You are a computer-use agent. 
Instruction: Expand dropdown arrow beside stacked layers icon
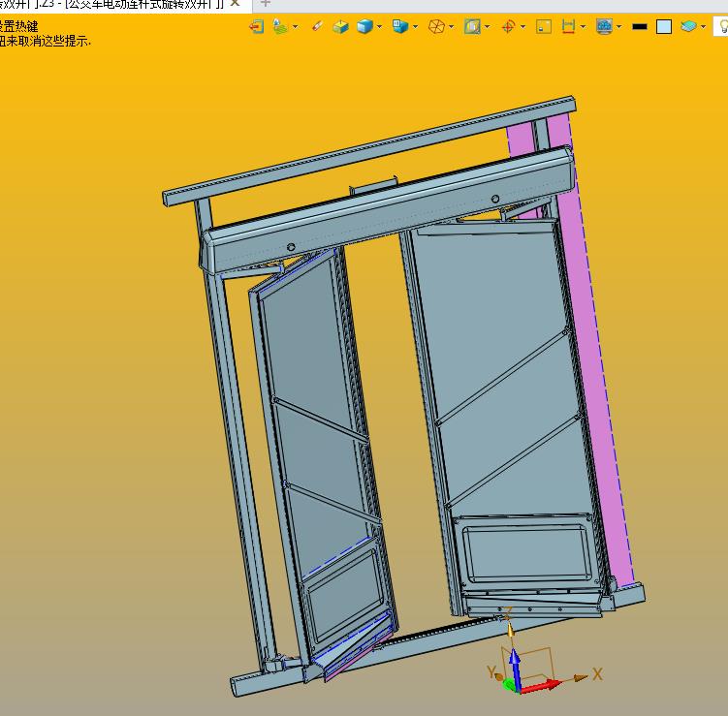click(704, 26)
